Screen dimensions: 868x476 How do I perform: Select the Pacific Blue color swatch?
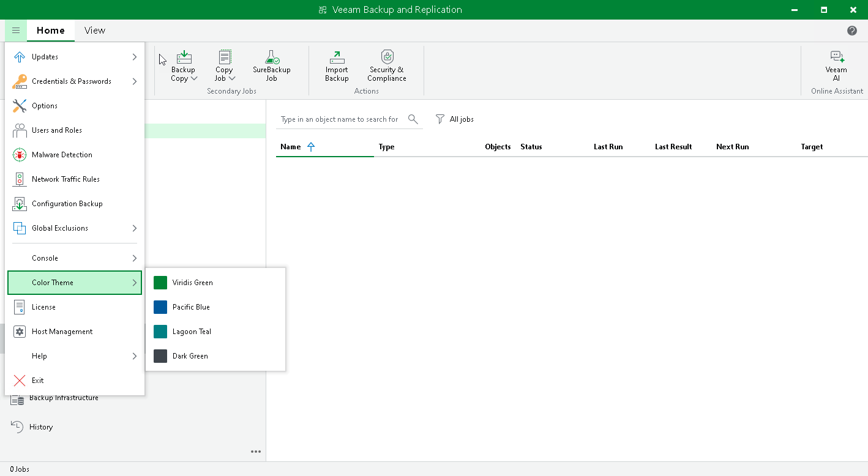point(160,307)
